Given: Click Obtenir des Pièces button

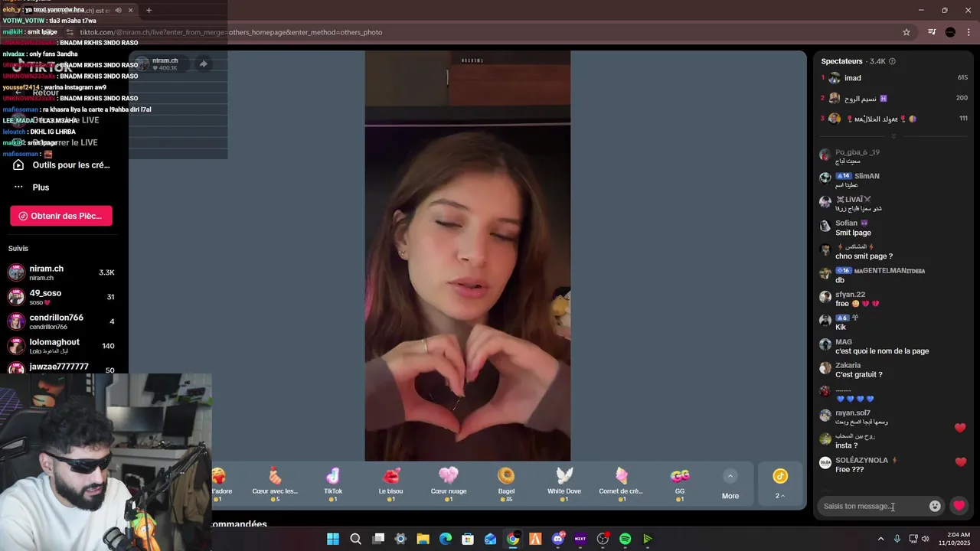Looking at the screenshot, I should 61,216.
